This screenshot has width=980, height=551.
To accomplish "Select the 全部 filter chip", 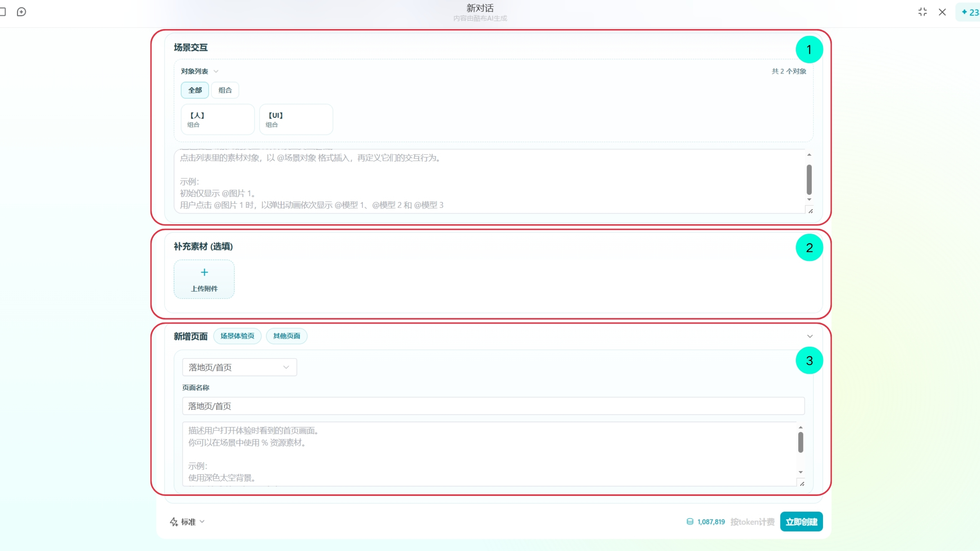I will (195, 90).
